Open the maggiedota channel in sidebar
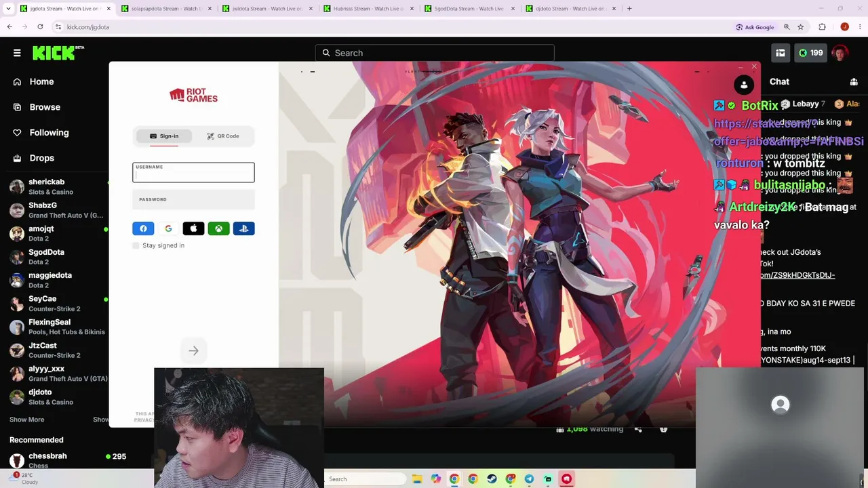 pyautogui.click(x=54, y=280)
